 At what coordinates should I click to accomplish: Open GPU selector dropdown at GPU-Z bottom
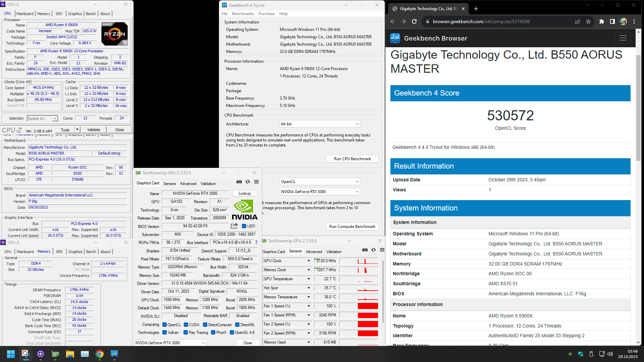(x=170, y=343)
